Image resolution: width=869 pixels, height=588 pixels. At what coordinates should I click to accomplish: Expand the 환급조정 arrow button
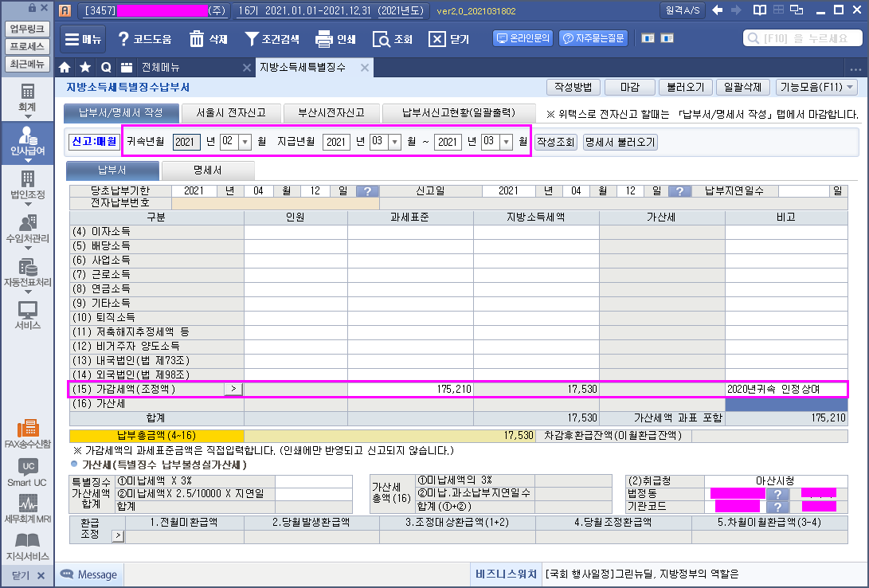coord(118,536)
